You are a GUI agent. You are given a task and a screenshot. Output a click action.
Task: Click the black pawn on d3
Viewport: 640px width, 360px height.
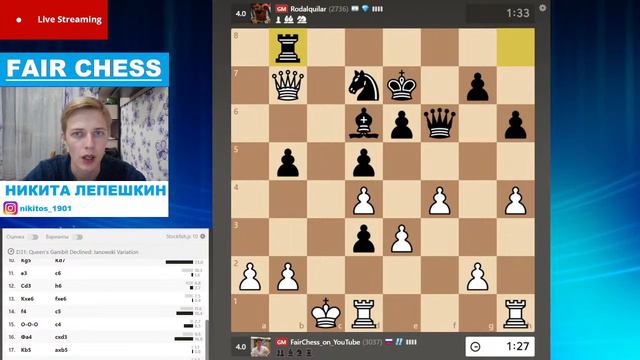pyautogui.click(x=364, y=238)
